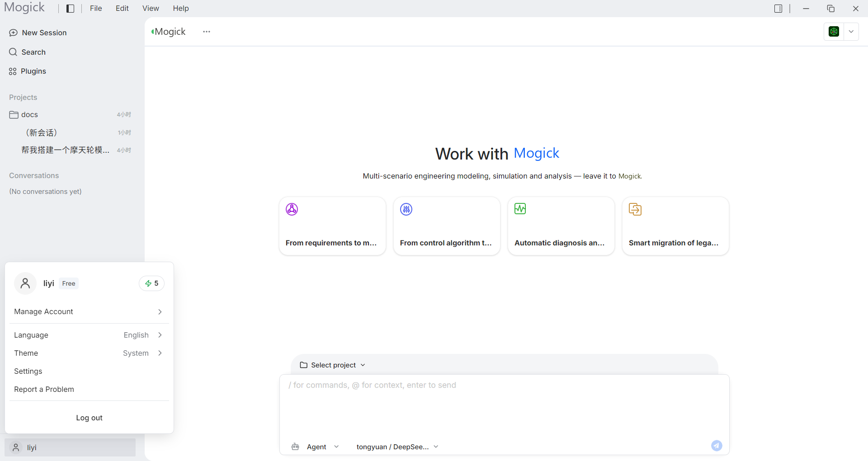
Task: Open the three-dot menu beside Mogick title
Action: pyautogui.click(x=207, y=32)
